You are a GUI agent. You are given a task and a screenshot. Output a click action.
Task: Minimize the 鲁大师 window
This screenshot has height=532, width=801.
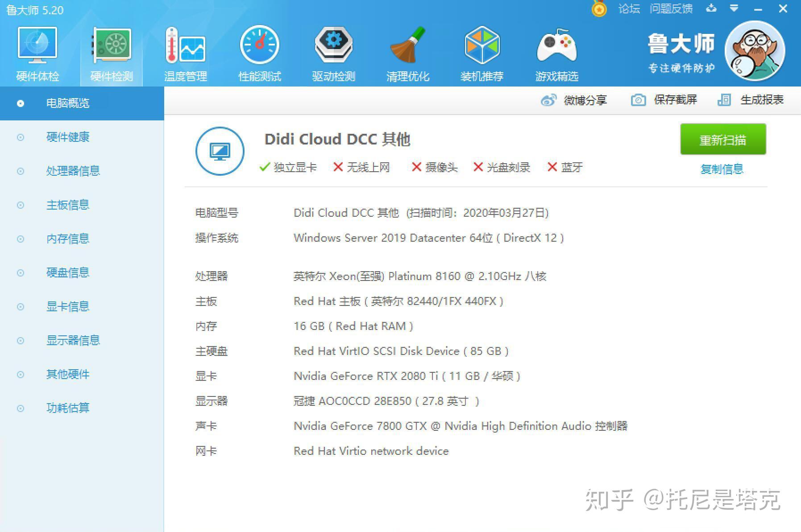(x=758, y=9)
